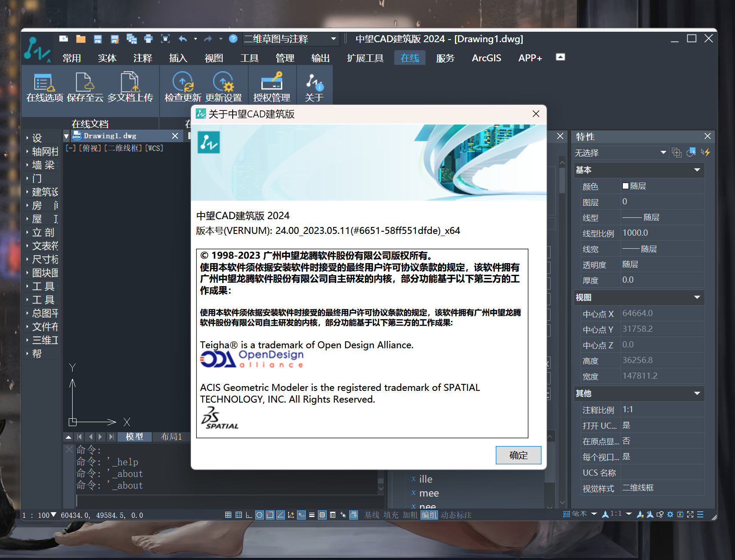Switch to the 视图 ribbon tab

(214, 58)
